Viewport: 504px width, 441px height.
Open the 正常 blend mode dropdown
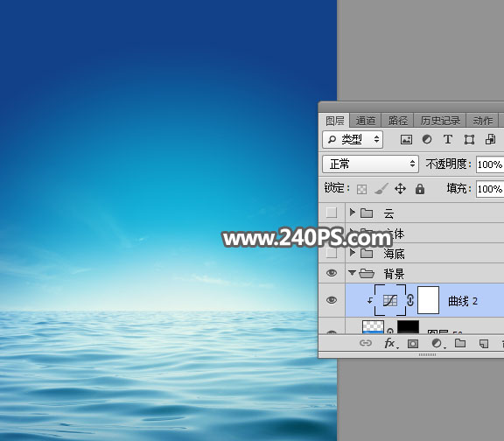[x=370, y=164]
